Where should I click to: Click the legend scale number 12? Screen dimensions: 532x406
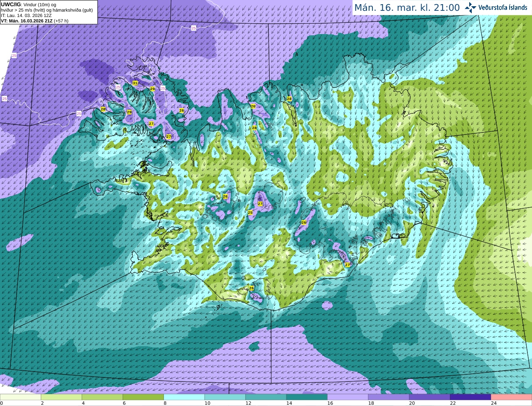point(248,403)
